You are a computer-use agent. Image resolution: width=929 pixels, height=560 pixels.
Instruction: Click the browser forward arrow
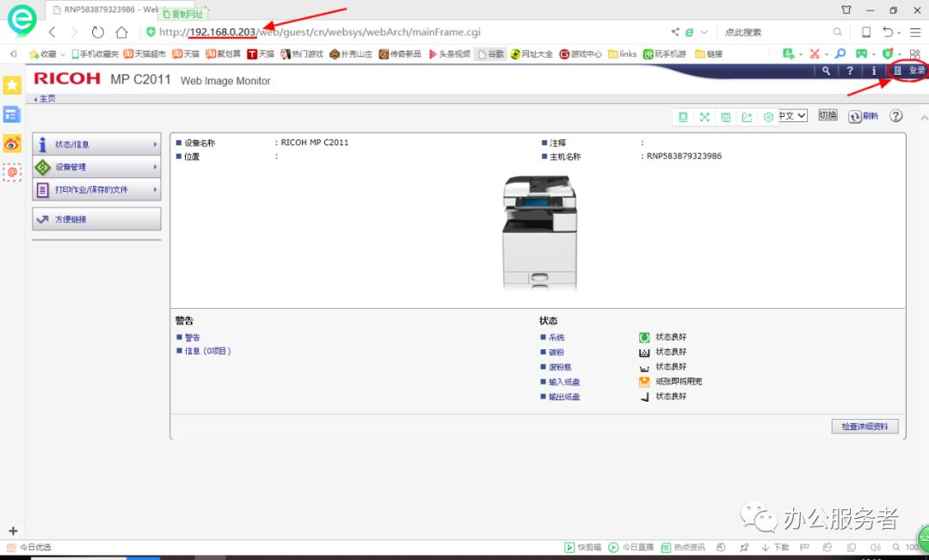click(74, 32)
